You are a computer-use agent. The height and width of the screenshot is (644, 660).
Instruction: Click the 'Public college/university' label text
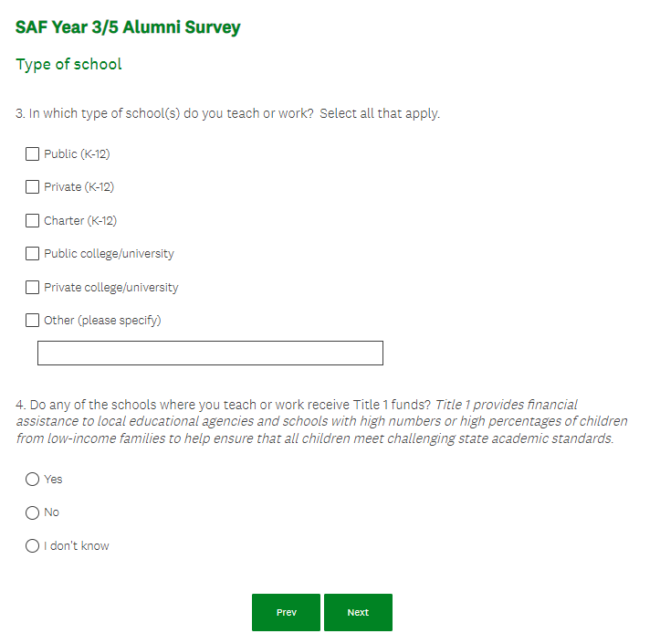click(x=109, y=254)
